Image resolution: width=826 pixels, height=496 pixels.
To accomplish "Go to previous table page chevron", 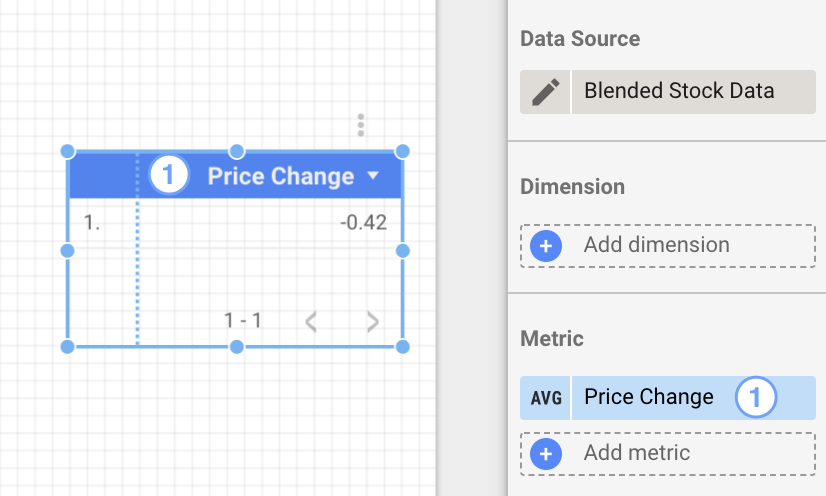I will [311, 321].
